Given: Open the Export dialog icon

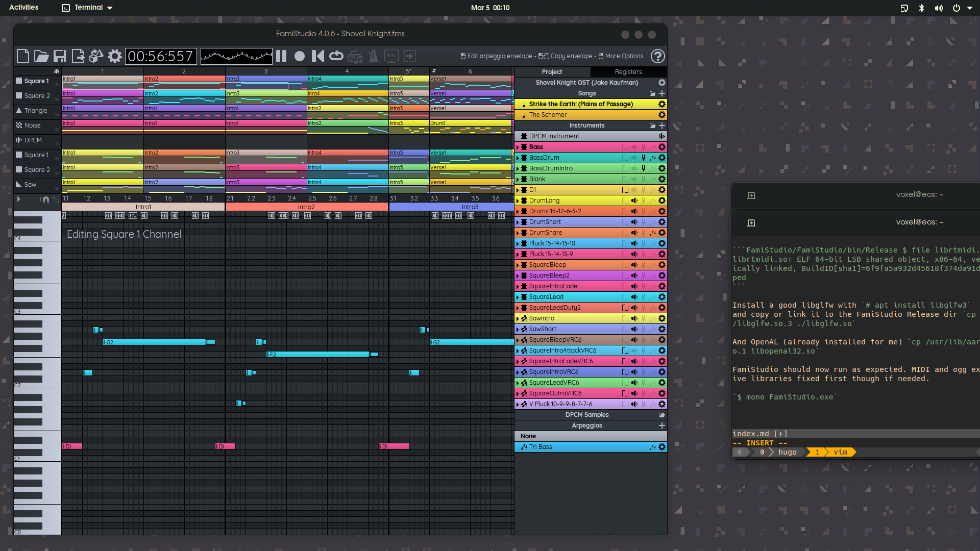Looking at the screenshot, I should 78,56.
